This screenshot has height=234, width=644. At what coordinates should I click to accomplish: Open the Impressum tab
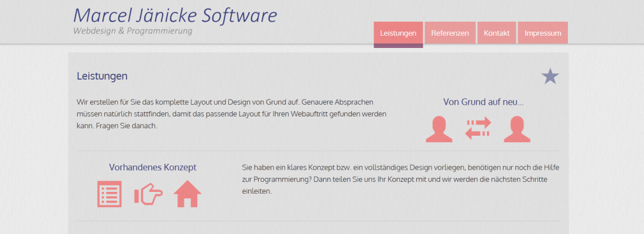[x=543, y=33]
